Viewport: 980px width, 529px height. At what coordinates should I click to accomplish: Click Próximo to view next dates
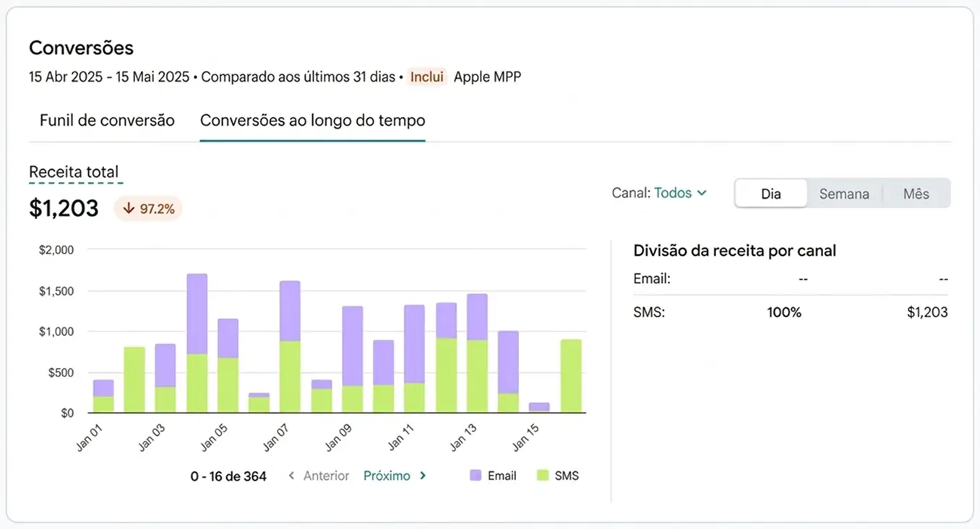[387, 476]
